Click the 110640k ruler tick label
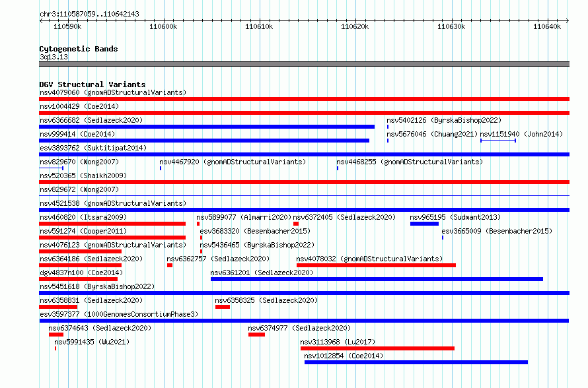 tap(547, 26)
